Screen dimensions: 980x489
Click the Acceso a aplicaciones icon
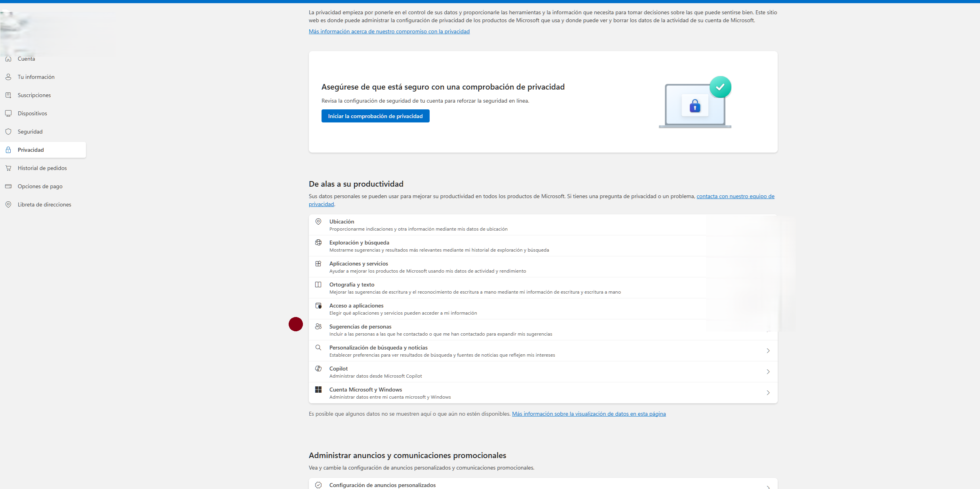[x=318, y=306]
